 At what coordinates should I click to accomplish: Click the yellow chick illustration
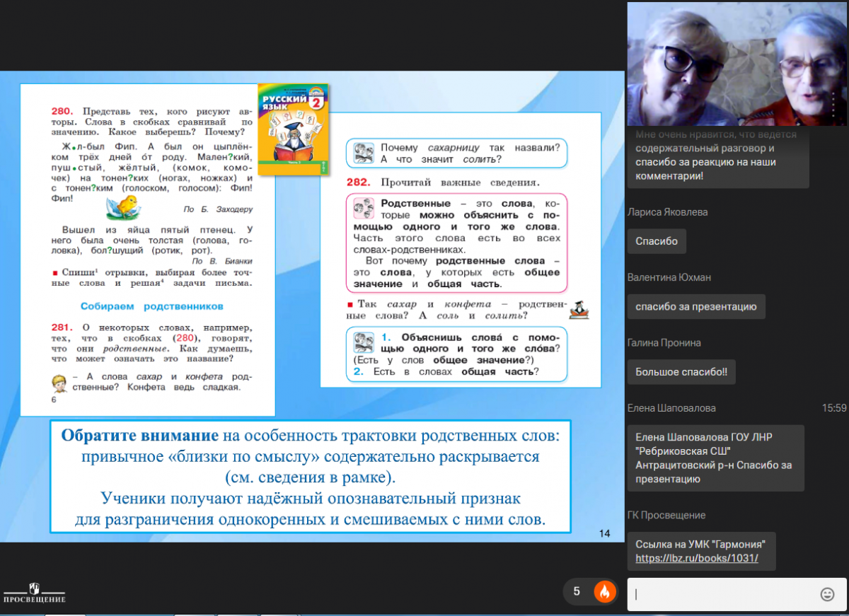pos(124,207)
